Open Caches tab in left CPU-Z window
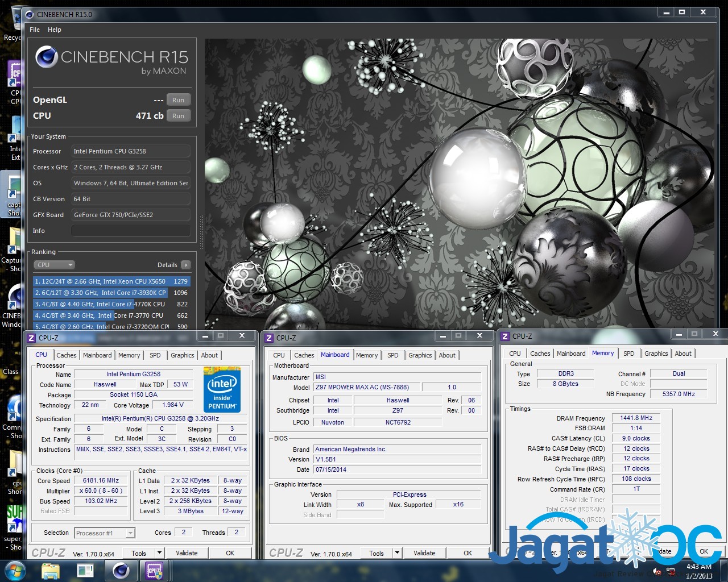Viewport: 728px width, 582px height. point(67,355)
